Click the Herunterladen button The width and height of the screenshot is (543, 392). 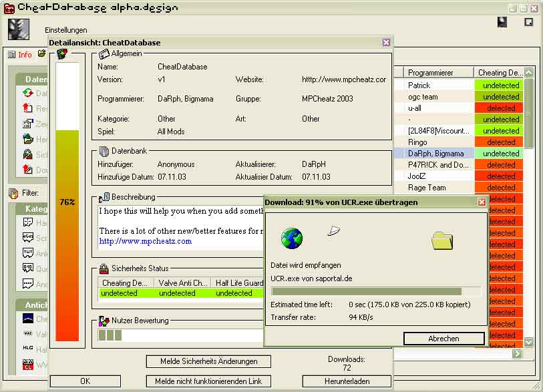coord(347,381)
